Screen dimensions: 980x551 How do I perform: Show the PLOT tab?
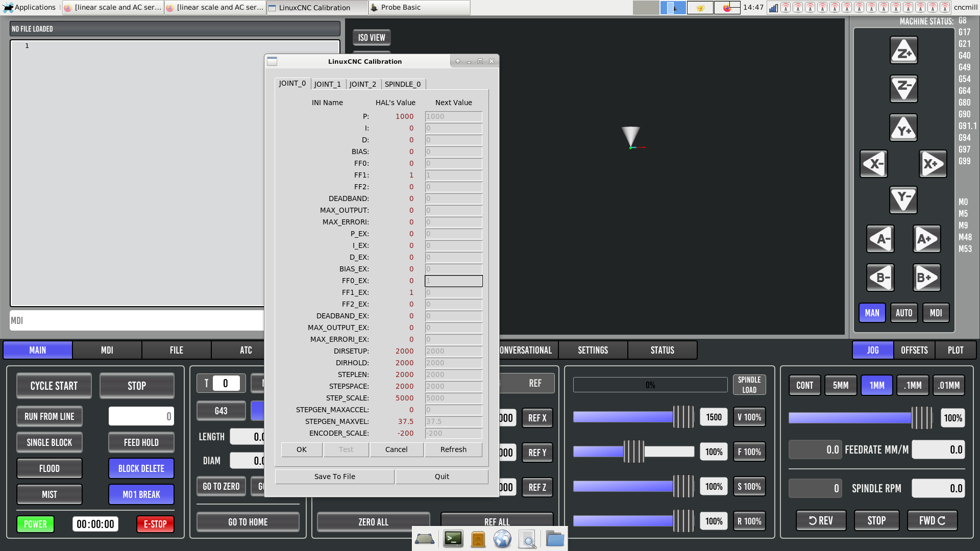(x=955, y=350)
